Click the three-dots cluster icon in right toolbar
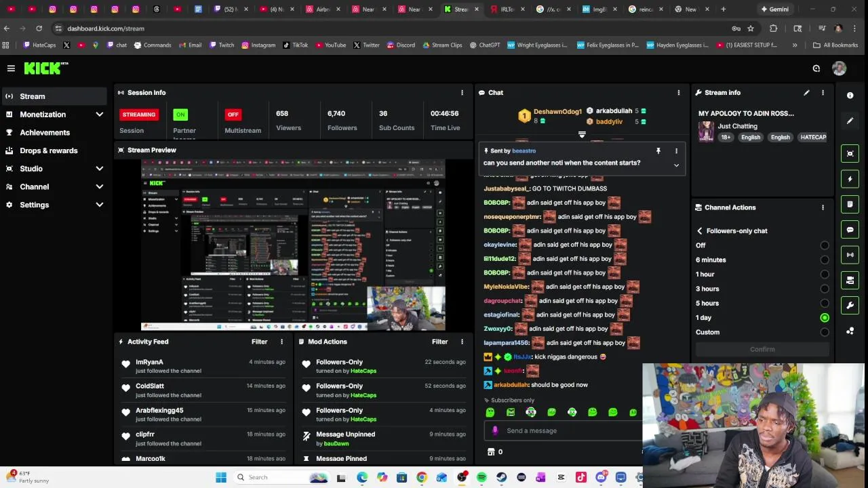The image size is (868, 488). (850, 331)
